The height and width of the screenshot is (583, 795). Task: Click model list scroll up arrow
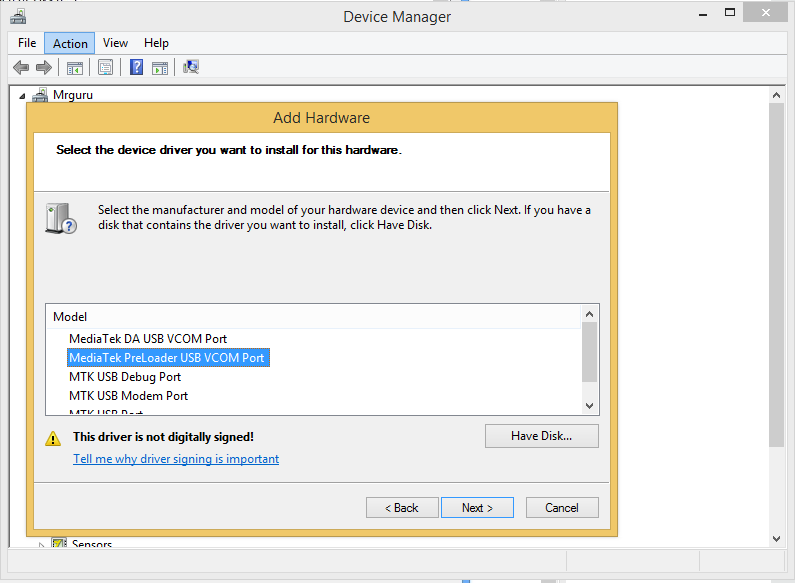click(x=589, y=314)
